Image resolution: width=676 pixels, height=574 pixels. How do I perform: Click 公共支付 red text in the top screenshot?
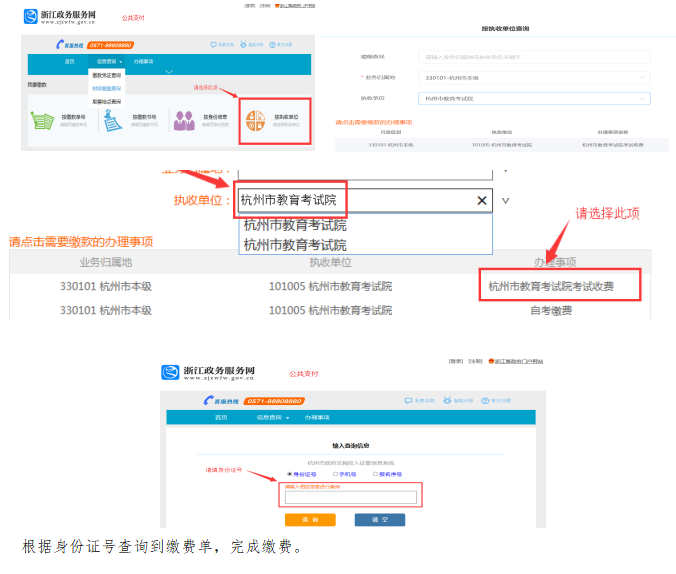coord(133,18)
